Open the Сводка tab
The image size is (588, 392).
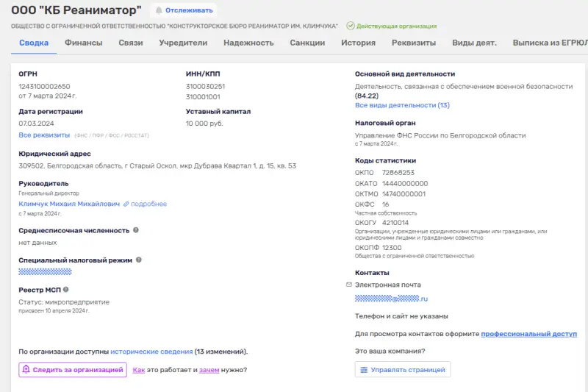(34, 43)
